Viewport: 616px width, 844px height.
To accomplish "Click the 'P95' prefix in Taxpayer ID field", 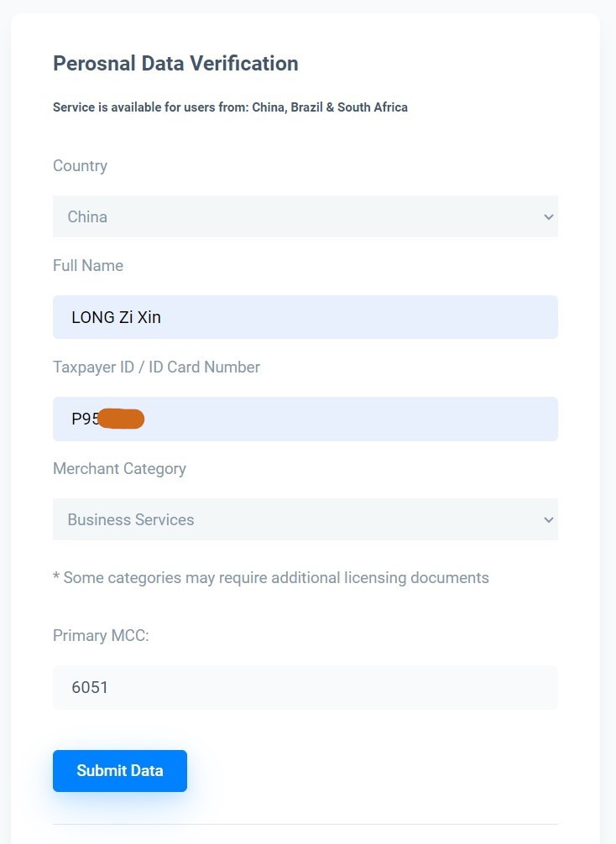I will pos(85,419).
